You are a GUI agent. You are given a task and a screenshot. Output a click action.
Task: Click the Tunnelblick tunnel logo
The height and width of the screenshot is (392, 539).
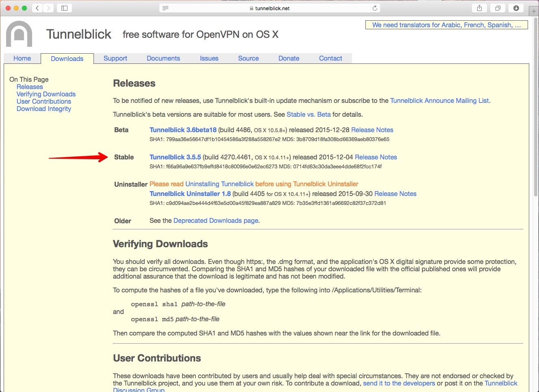[19, 34]
